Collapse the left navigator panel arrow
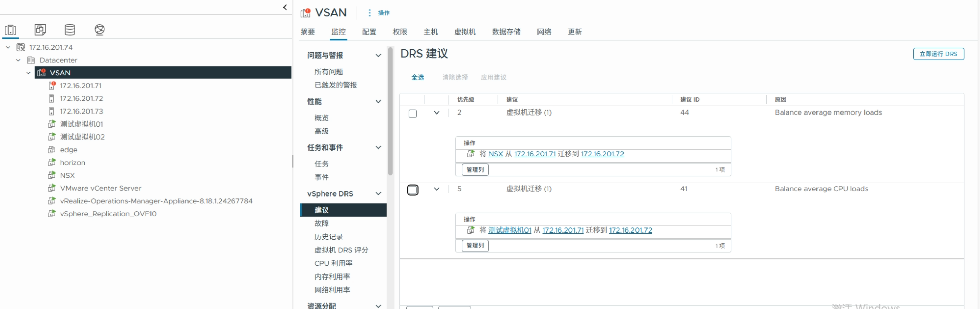The height and width of the screenshot is (309, 980). click(x=285, y=7)
